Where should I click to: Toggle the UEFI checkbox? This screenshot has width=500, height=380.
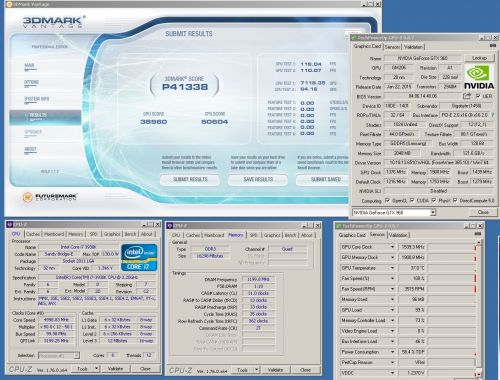click(x=478, y=96)
